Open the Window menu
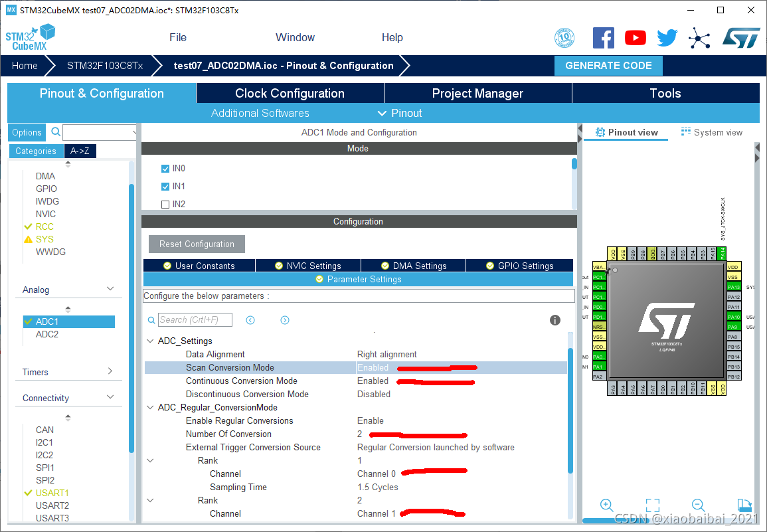 (x=295, y=38)
